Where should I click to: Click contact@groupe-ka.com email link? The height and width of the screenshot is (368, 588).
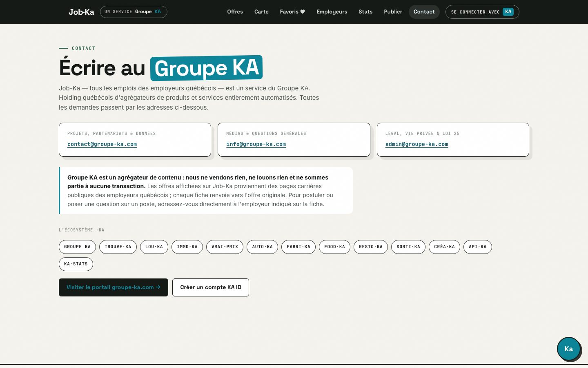click(102, 144)
